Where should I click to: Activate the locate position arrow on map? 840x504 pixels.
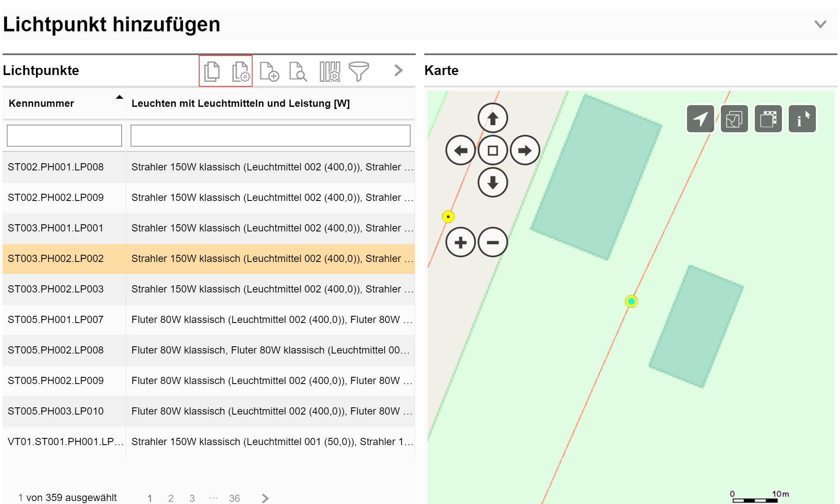(x=700, y=119)
